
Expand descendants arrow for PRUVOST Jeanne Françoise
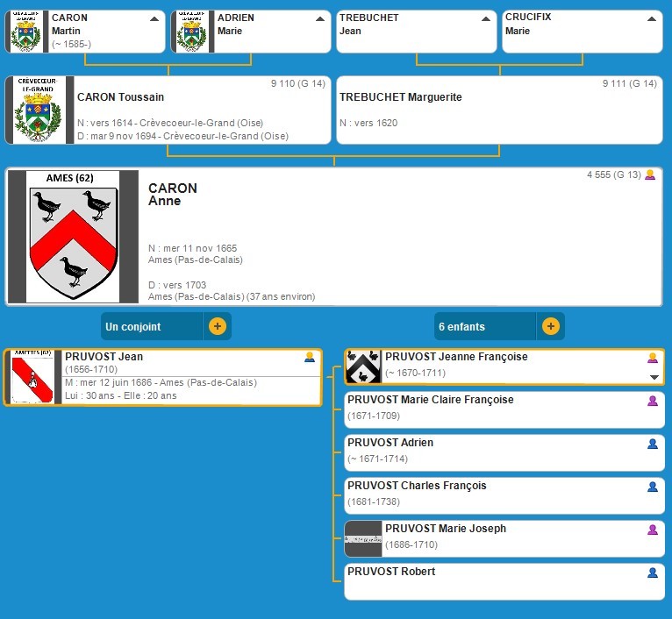pyautogui.click(x=653, y=377)
